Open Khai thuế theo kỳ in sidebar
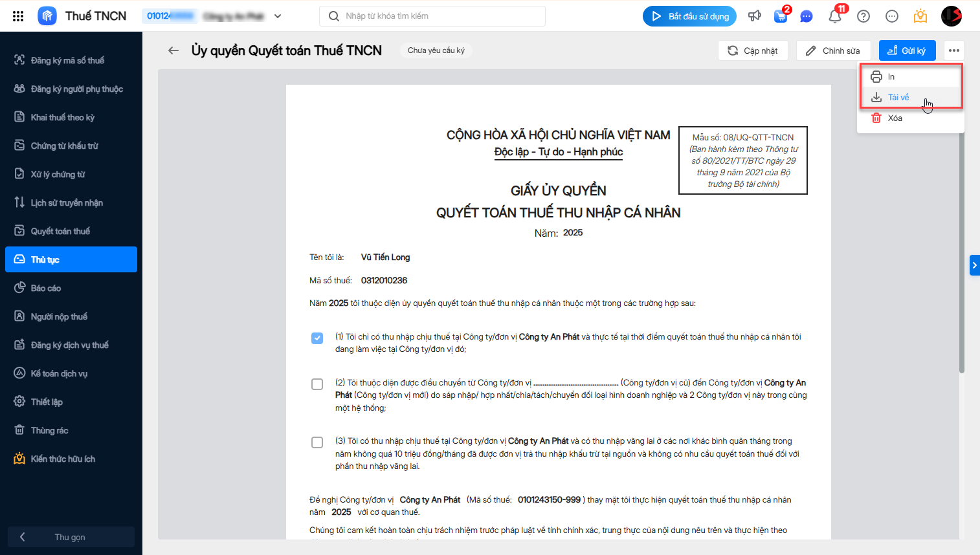The image size is (980, 555). coord(71,117)
